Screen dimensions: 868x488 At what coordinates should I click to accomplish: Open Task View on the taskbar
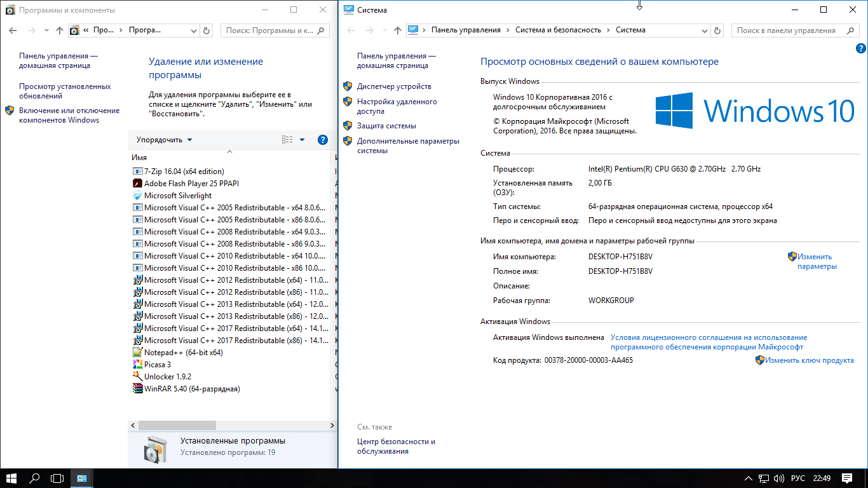58,478
